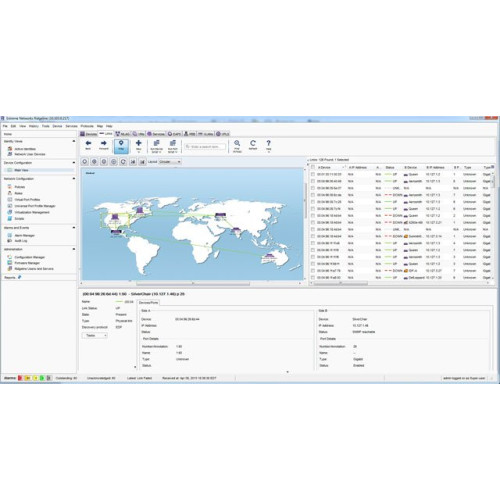
Task: Open Firmware Manager icon
Action: pos(10,263)
